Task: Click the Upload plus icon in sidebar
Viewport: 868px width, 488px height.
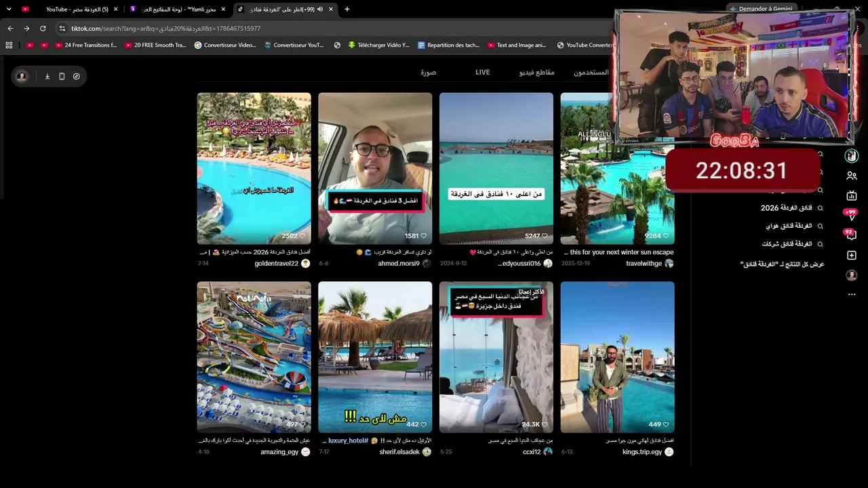Action: click(852, 256)
